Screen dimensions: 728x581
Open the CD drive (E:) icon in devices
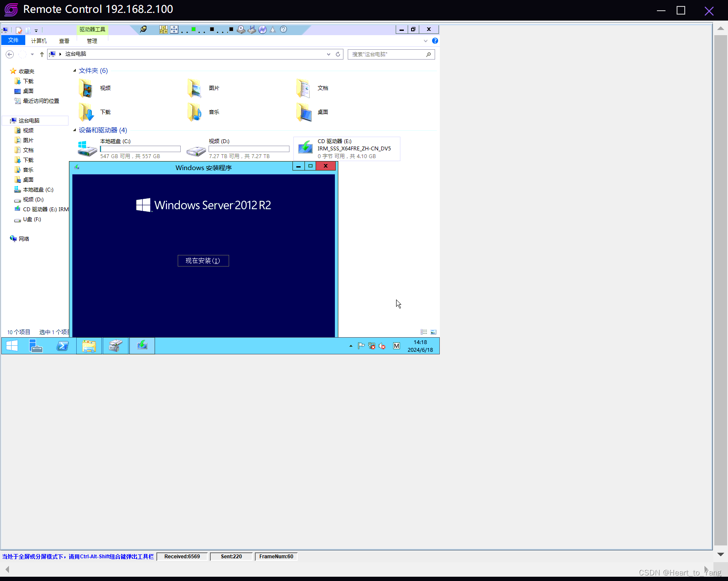[305, 148]
